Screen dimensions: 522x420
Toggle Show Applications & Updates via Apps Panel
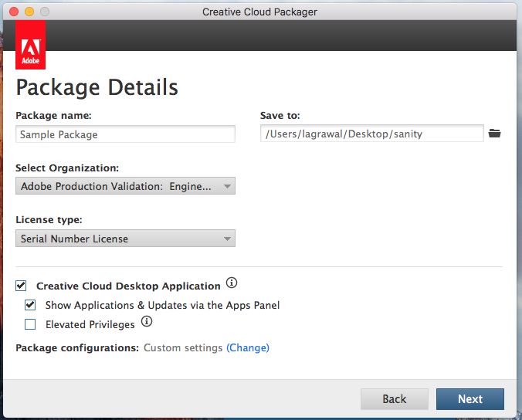[30, 305]
